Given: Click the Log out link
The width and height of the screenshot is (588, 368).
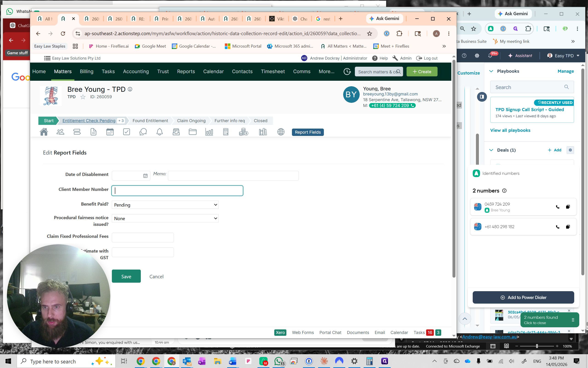Looking at the screenshot, I should tap(427, 58).
